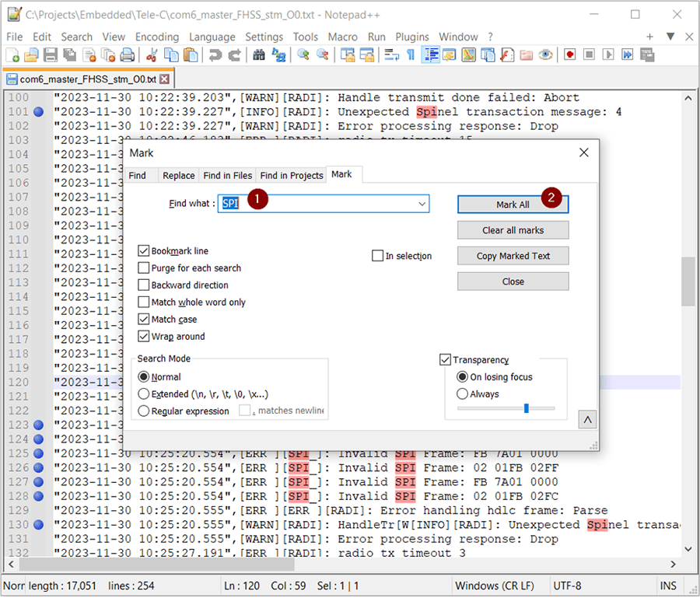Toggle the Indent Guide toolbar icon
The height and width of the screenshot is (598, 700).
430,55
